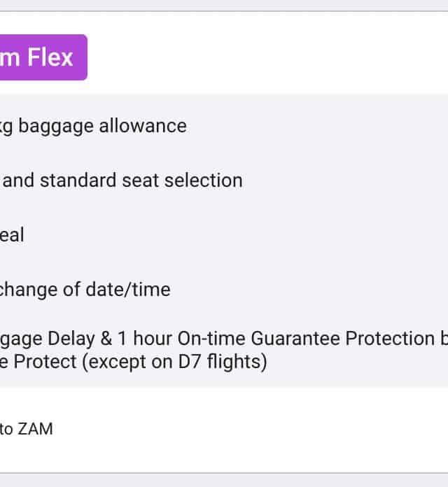448x487 pixels.
Task: Click the standard seat selection benefit
Action: 122,181
